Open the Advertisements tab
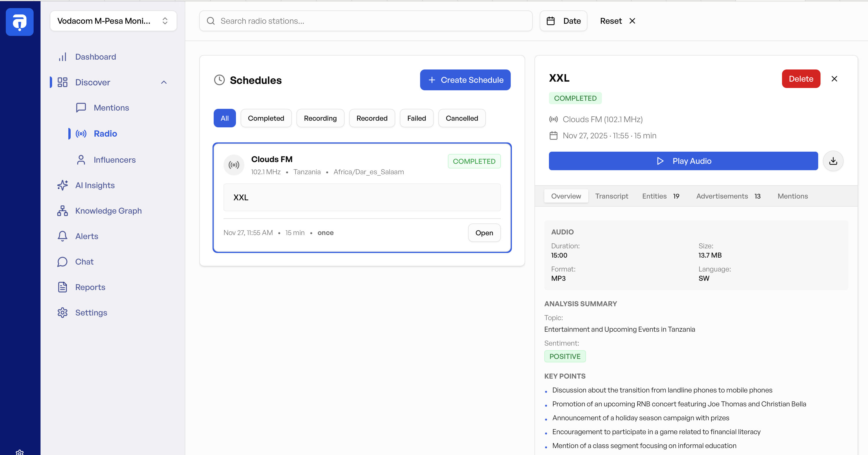This screenshot has width=868, height=455. (x=722, y=196)
